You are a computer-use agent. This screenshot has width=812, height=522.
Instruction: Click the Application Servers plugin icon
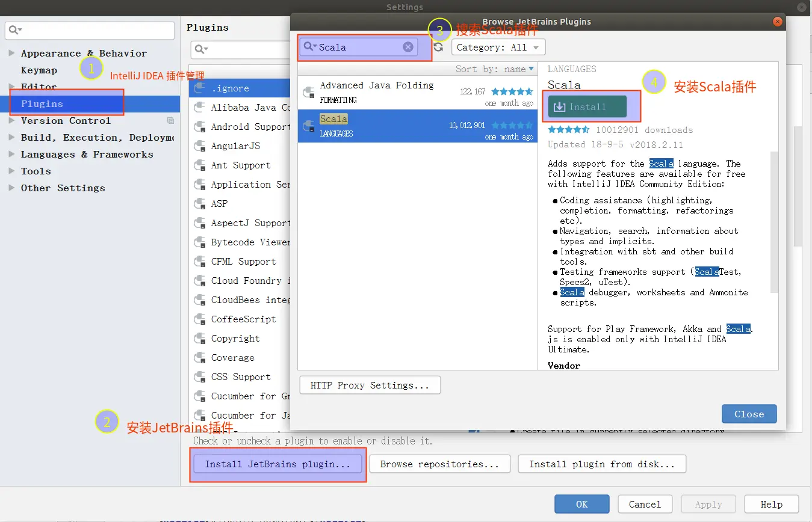pos(200,185)
